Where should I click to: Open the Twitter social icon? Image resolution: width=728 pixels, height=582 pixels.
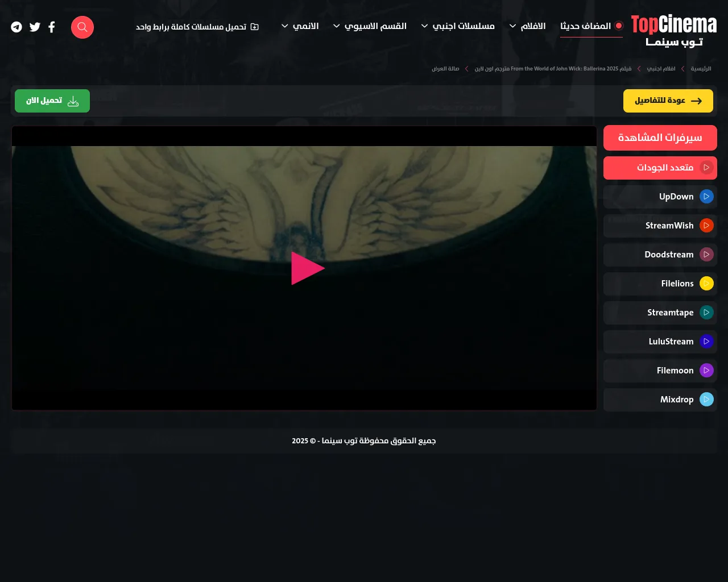35,27
